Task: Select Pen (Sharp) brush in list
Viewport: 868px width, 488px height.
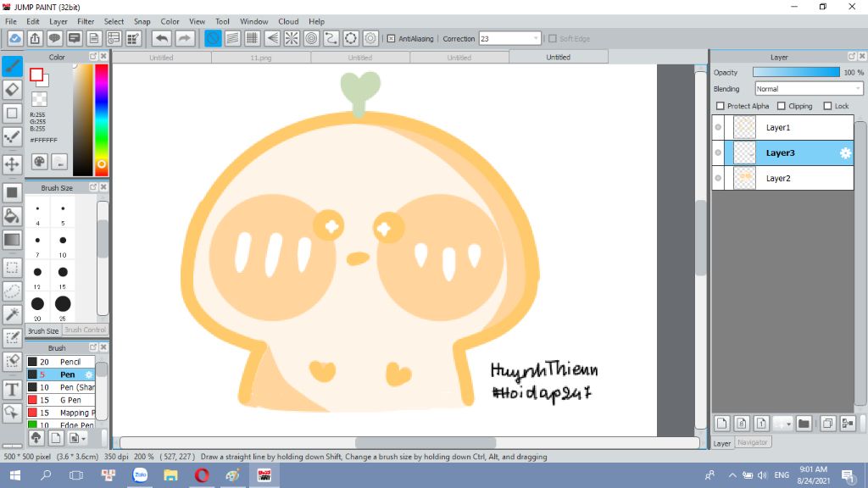Action: point(61,387)
